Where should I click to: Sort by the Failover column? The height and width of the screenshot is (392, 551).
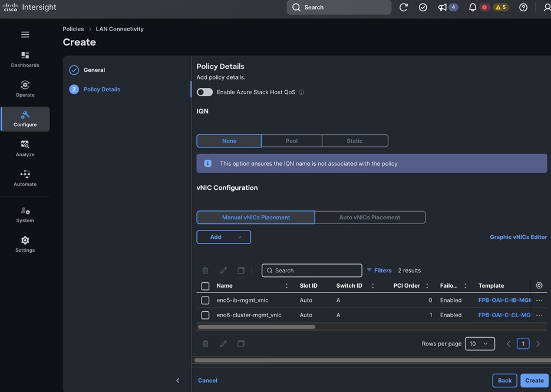(466, 285)
